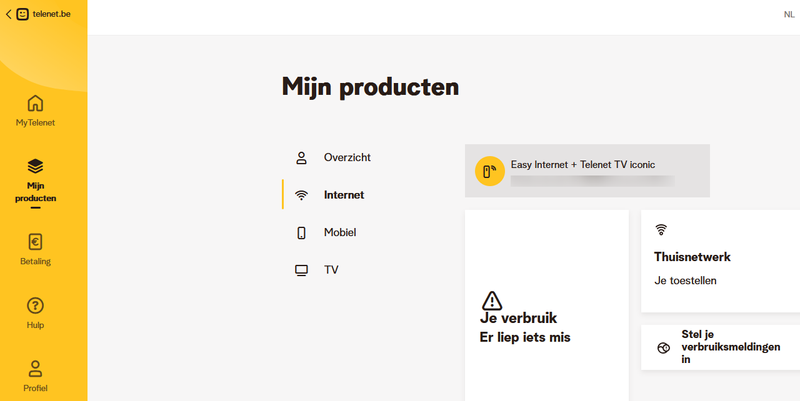This screenshot has width=800, height=401.
Task: Open MyTelenet home icon
Action: (35, 104)
